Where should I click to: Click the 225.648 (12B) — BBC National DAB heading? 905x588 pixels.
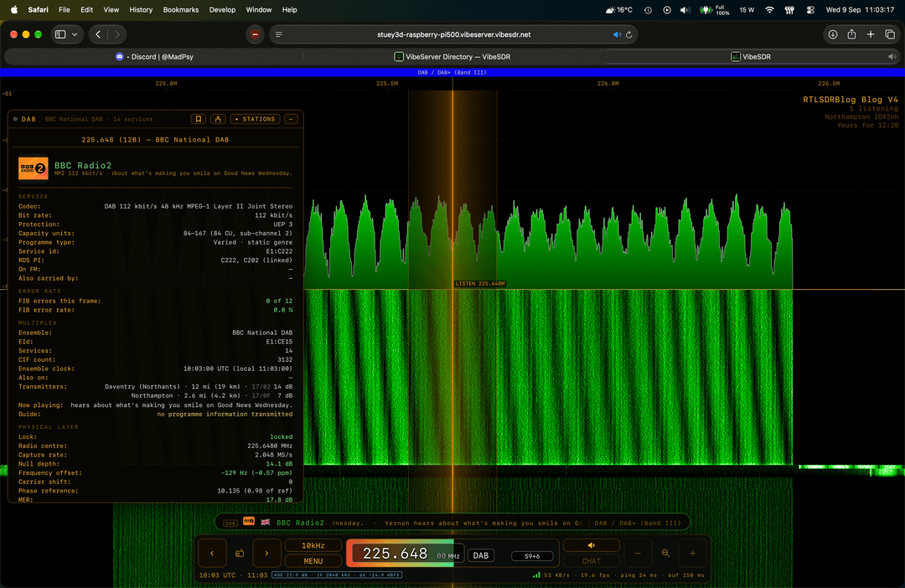coord(155,140)
